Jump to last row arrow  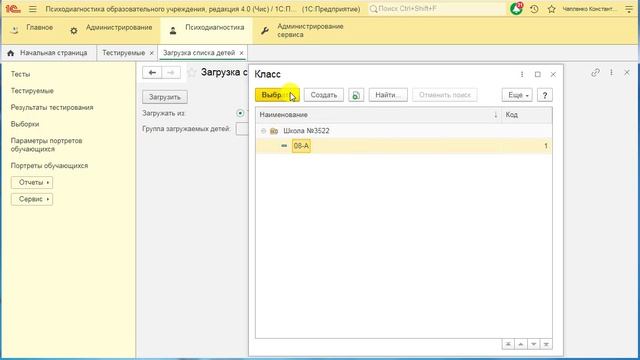546,344
